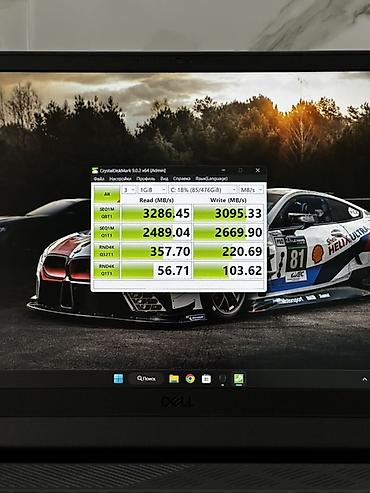Click the dark round taskbar app icon
Viewport: 370px width, 493px height.
coord(222,379)
